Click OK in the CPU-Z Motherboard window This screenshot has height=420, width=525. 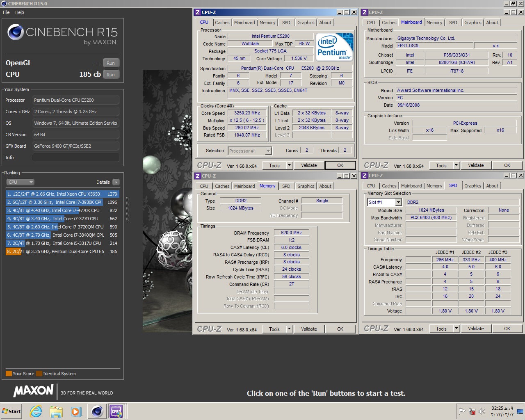click(x=507, y=165)
